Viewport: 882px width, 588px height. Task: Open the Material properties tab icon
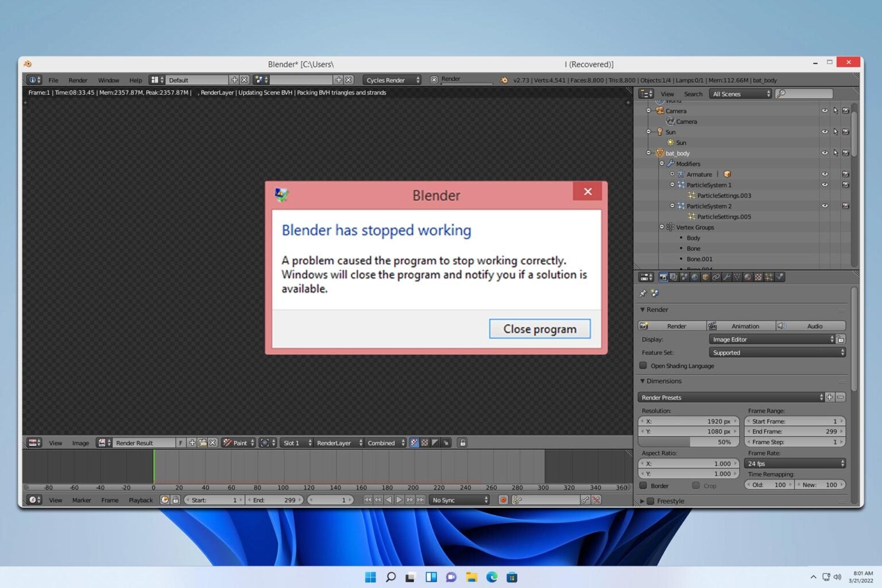[x=748, y=277]
